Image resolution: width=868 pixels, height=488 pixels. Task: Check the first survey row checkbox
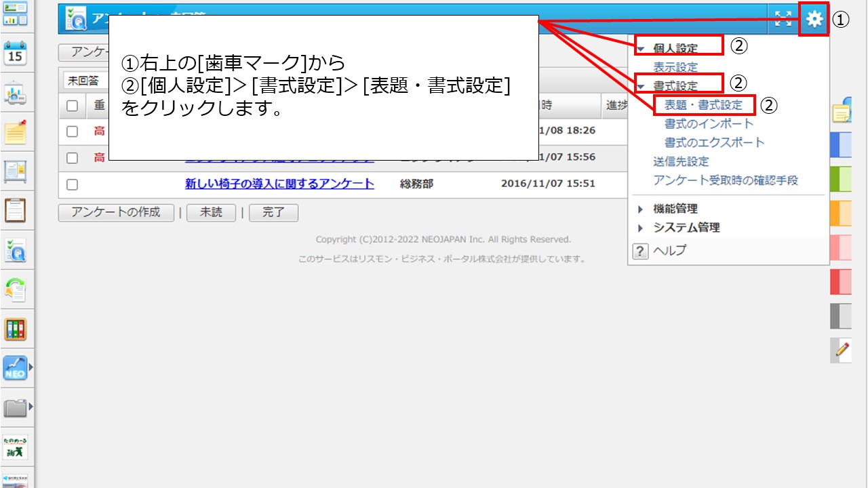73,131
